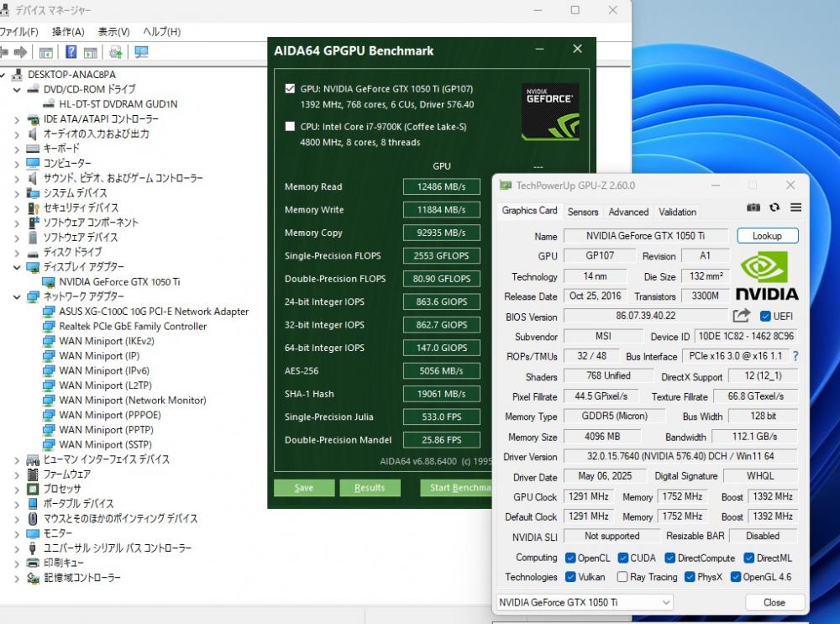Click the BIOS Version field 86.07.39.40.22
840x624 pixels.
click(645, 316)
